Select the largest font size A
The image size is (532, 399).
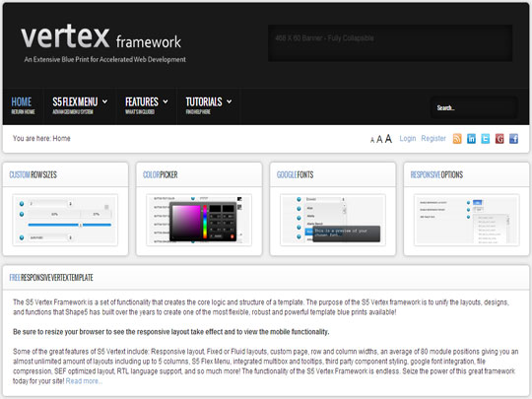click(x=388, y=139)
